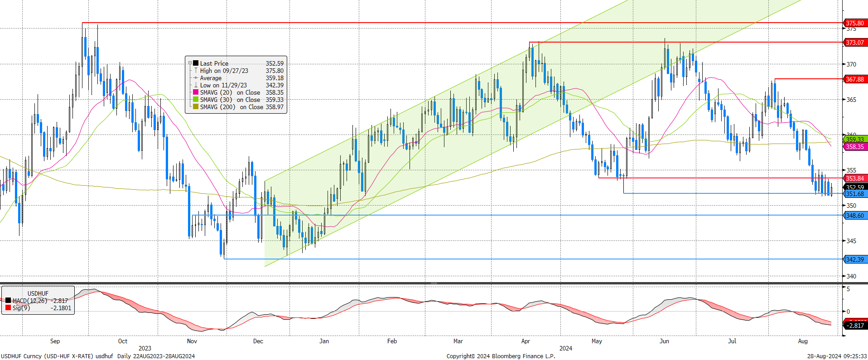The image size is (868, 360).
Task: Click the red 373.07 axis price tag
Action: click(855, 43)
